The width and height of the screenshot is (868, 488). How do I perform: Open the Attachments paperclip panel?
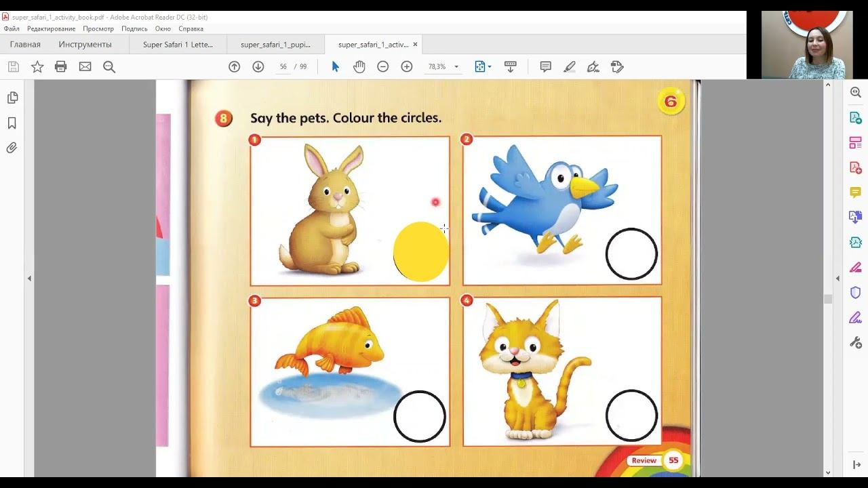pyautogui.click(x=12, y=148)
